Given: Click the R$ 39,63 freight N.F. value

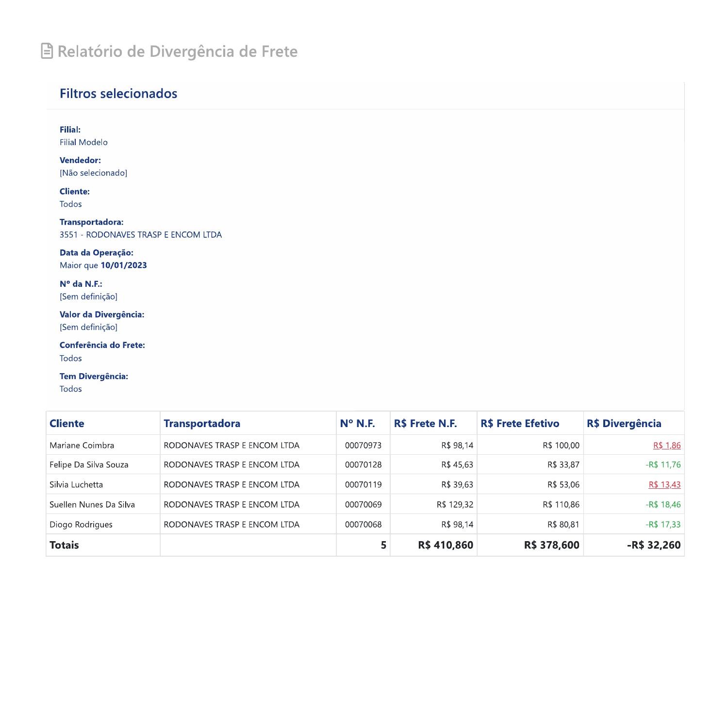Looking at the screenshot, I should pos(457,484).
